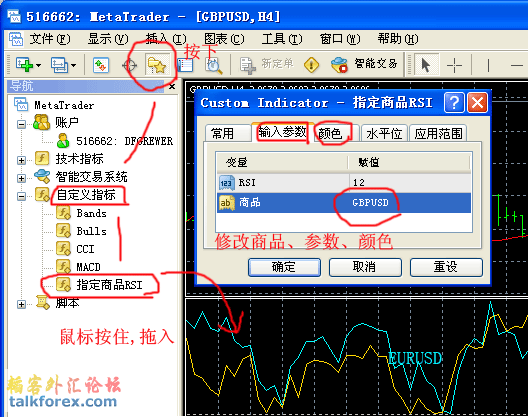Open the 文件(F) menu
528x417 pixels.
click(50, 39)
